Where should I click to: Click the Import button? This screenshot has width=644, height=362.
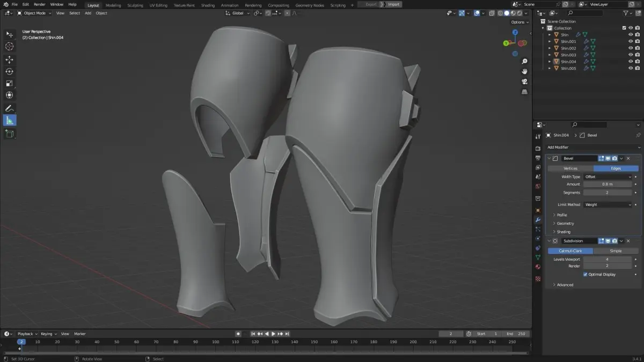393,4
